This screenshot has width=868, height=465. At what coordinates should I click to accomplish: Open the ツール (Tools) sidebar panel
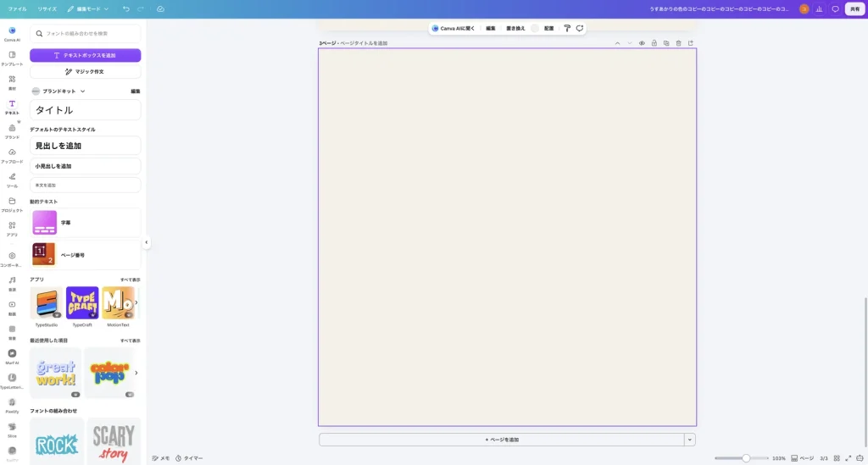[x=12, y=180]
